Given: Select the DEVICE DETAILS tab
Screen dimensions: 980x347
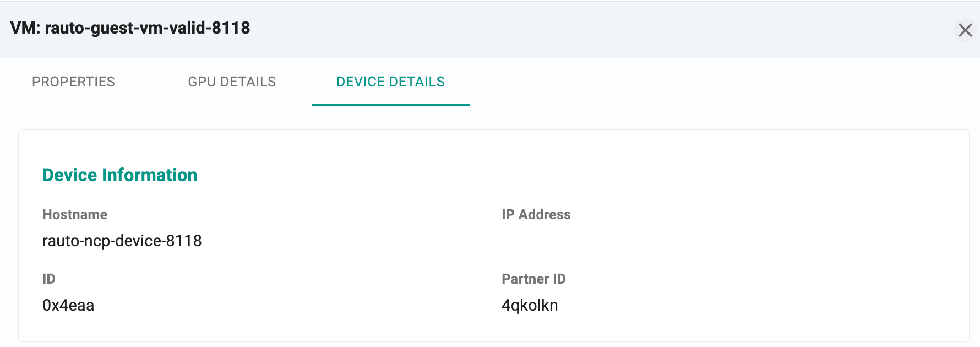Looking at the screenshot, I should [390, 82].
